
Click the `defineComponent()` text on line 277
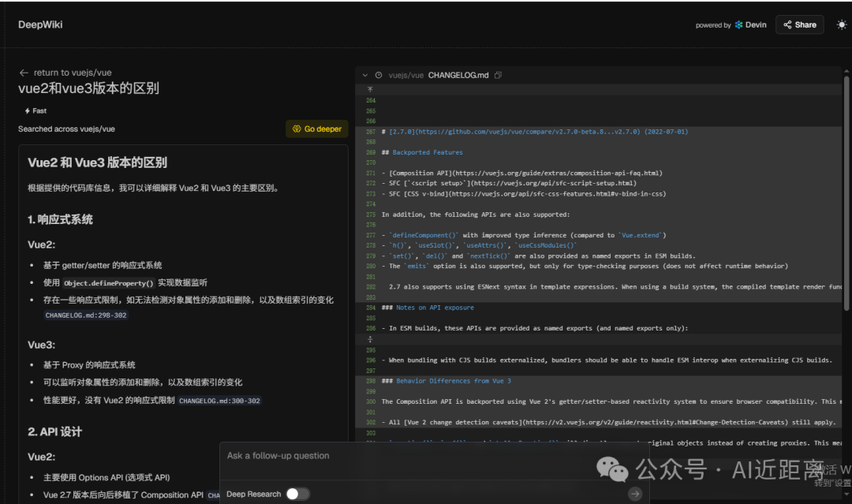point(424,236)
